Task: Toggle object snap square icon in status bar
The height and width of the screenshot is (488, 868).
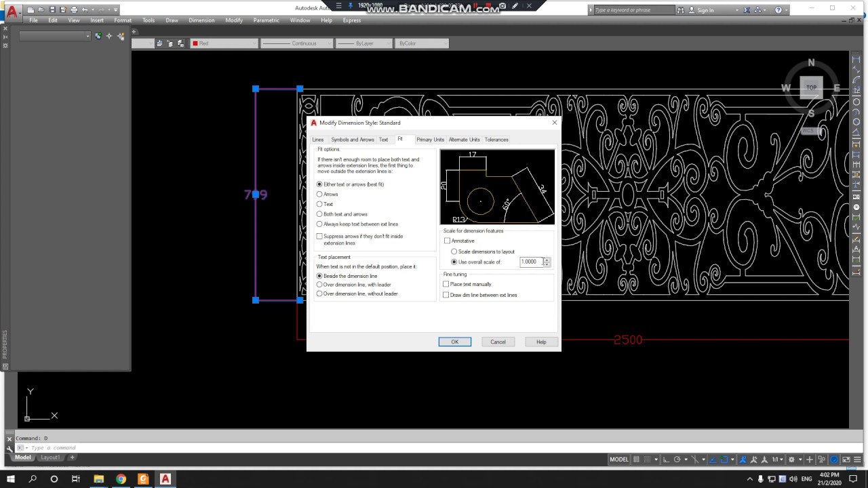Action: click(724, 460)
